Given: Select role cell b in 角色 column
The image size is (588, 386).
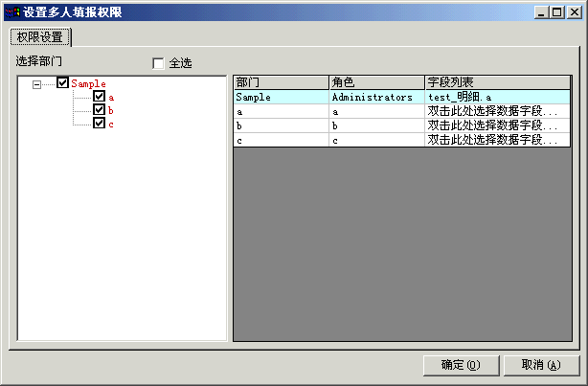Looking at the screenshot, I should (377, 125).
